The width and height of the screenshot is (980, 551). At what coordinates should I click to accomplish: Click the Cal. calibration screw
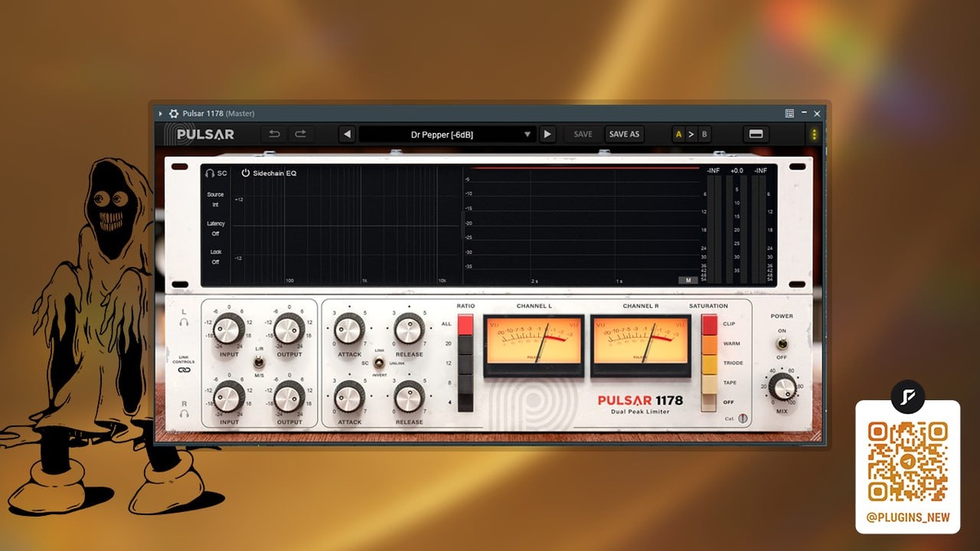(742, 419)
